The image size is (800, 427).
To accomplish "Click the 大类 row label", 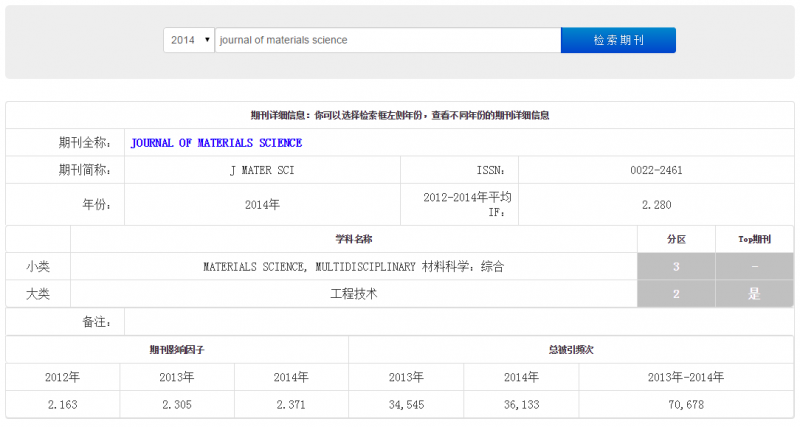I will tap(38, 294).
